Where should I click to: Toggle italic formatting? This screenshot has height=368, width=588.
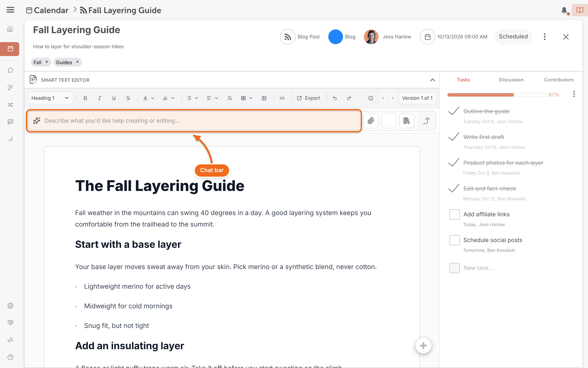tap(99, 98)
